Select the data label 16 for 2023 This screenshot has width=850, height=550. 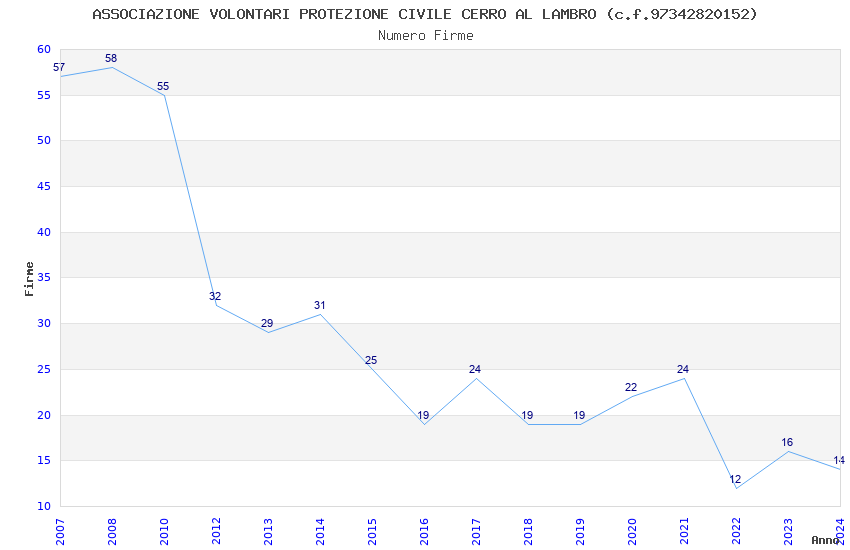(x=787, y=442)
